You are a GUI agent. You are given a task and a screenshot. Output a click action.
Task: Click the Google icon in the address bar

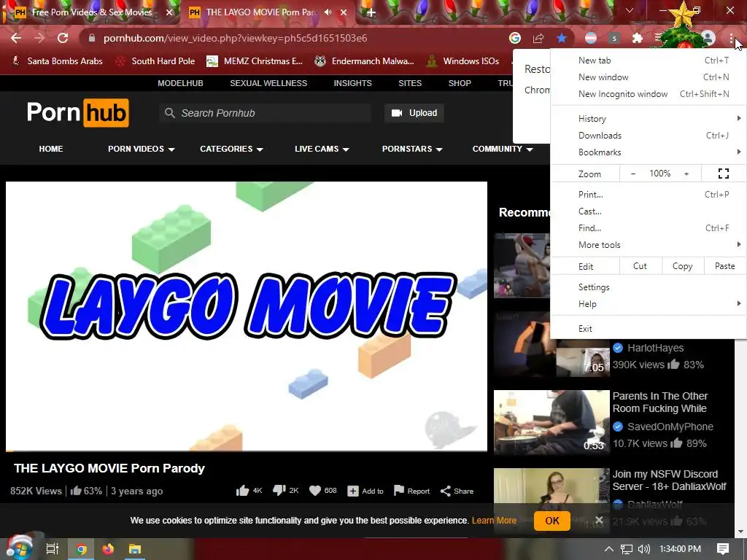[514, 38]
